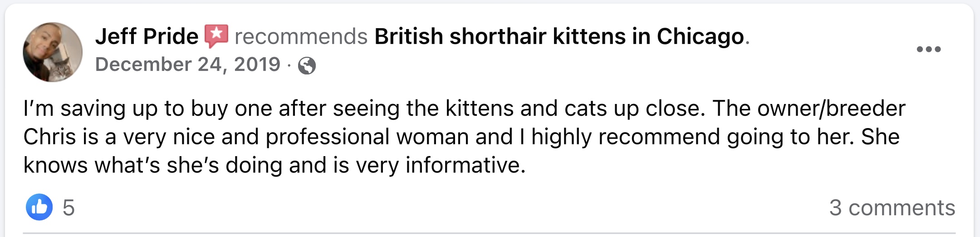Click the horizontal divider below the reactions
Viewport: 980px width, 237px height.
coord(489,233)
